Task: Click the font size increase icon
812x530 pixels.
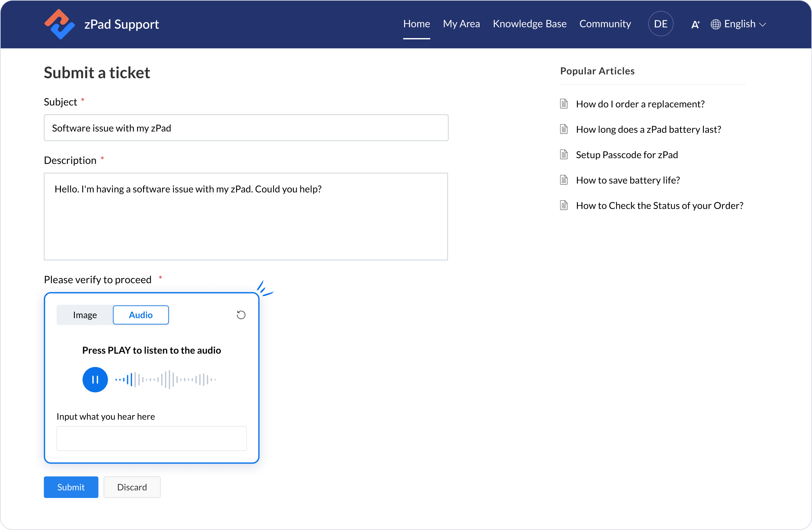Action: [695, 24]
